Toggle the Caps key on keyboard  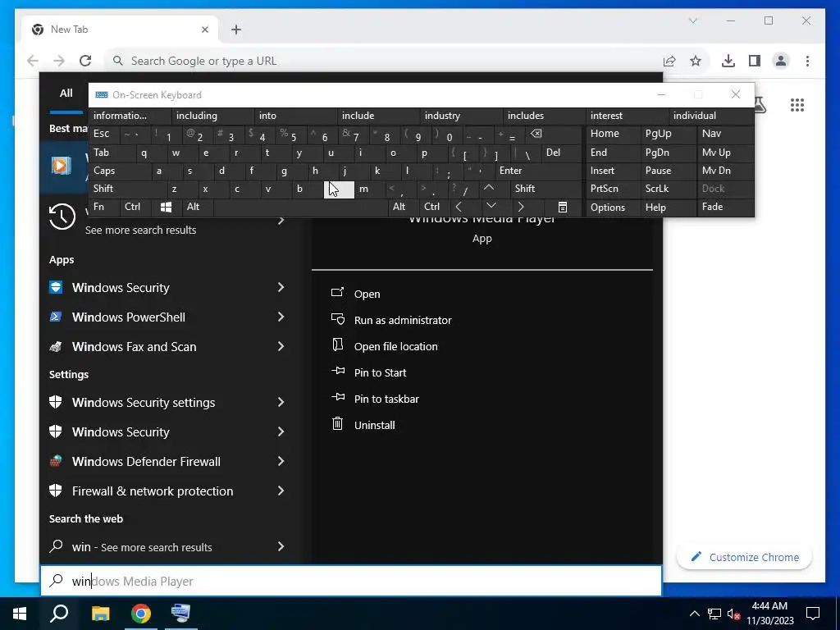[x=120, y=171]
